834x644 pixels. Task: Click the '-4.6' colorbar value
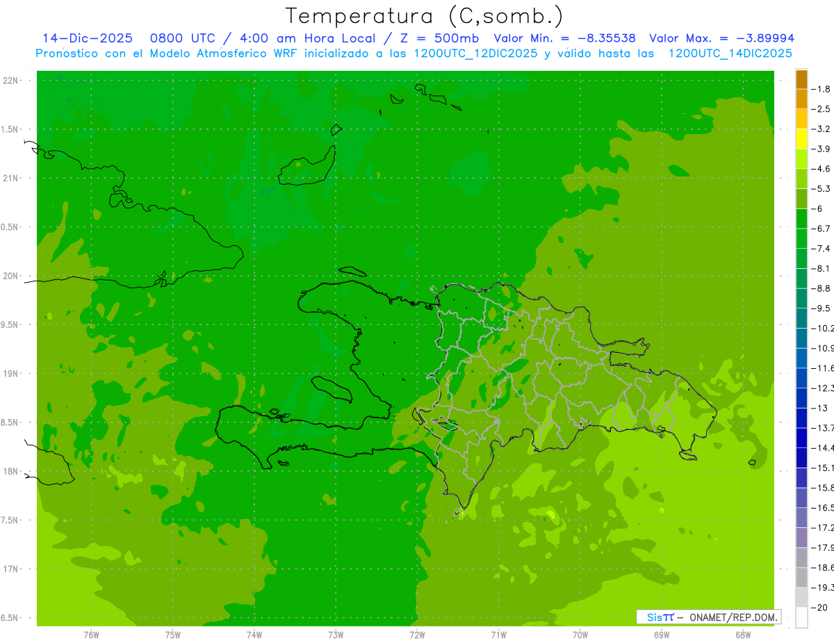[x=821, y=169]
